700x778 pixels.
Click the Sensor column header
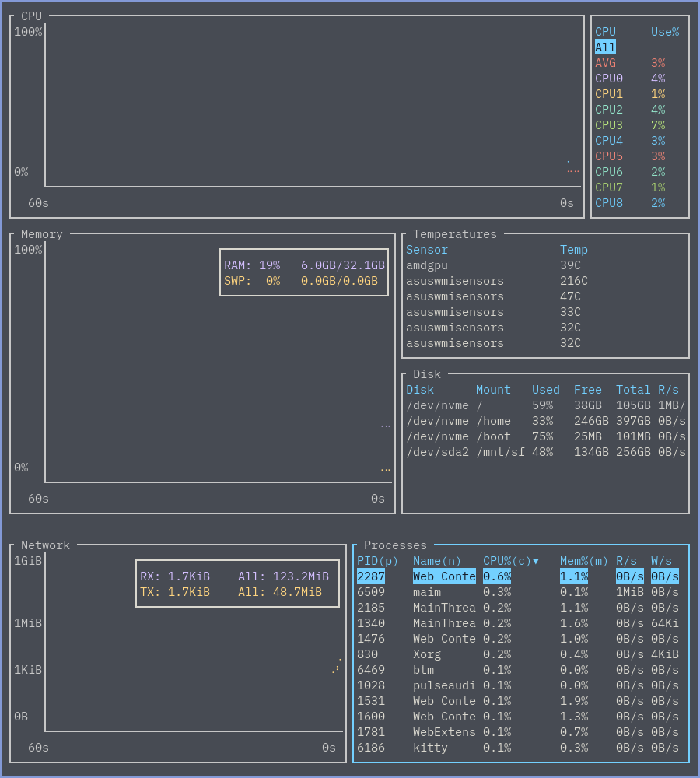(427, 250)
